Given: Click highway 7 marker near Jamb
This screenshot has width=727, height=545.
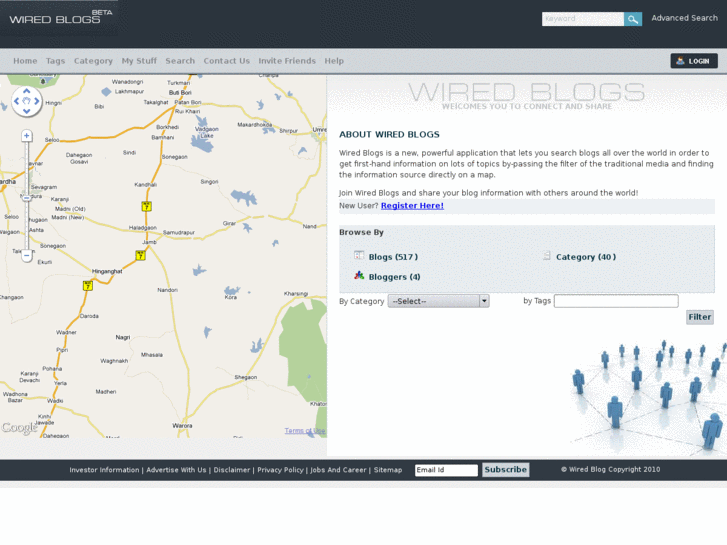Looking at the screenshot, I should (140, 255).
